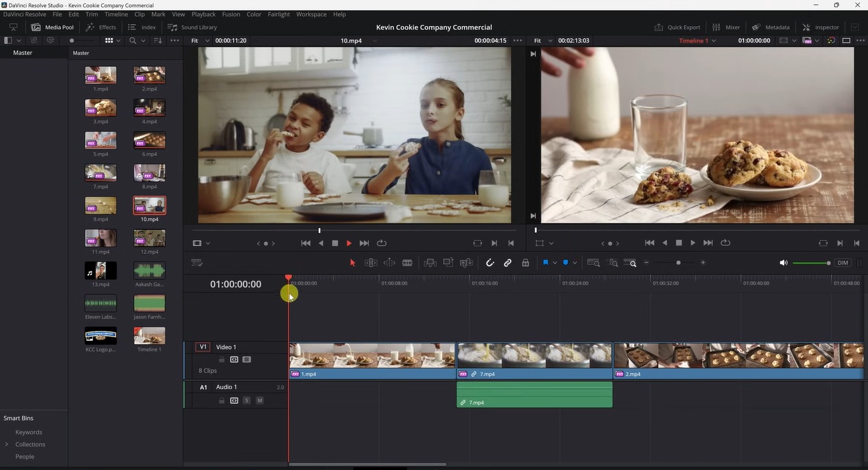Image resolution: width=868 pixels, height=470 pixels.
Task: Open timeline viewer Fit zoom dropdown
Action: click(x=542, y=41)
